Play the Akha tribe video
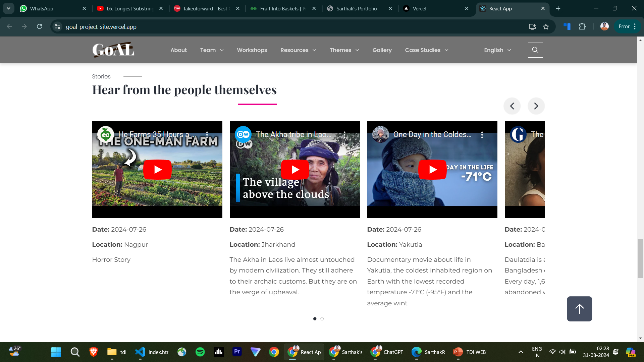 coord(295,170)
